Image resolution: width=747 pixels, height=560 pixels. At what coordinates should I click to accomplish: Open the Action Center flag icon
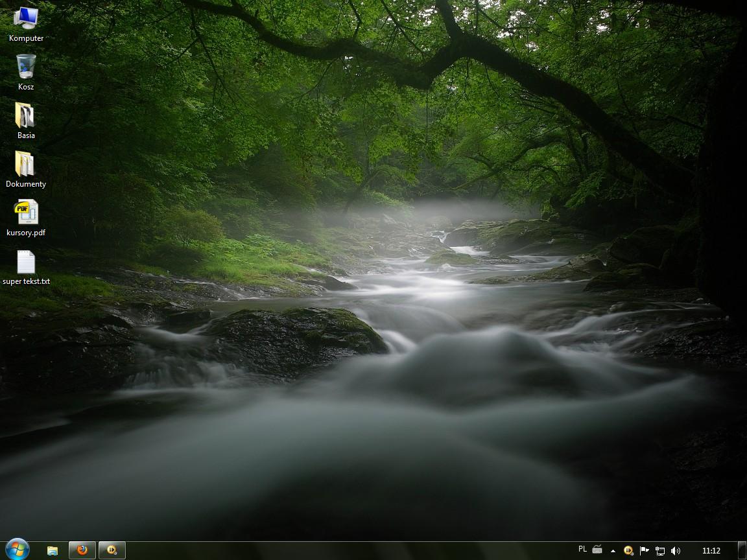point(644,550)
